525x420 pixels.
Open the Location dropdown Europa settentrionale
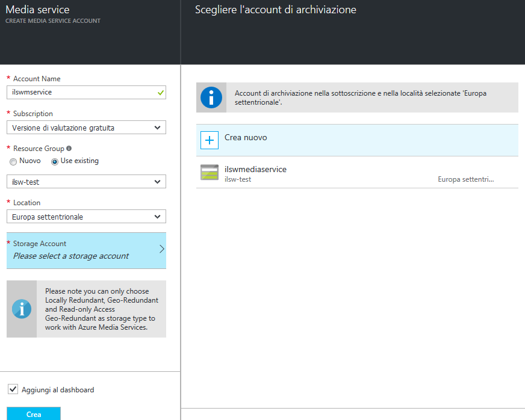tap(86, 217)
